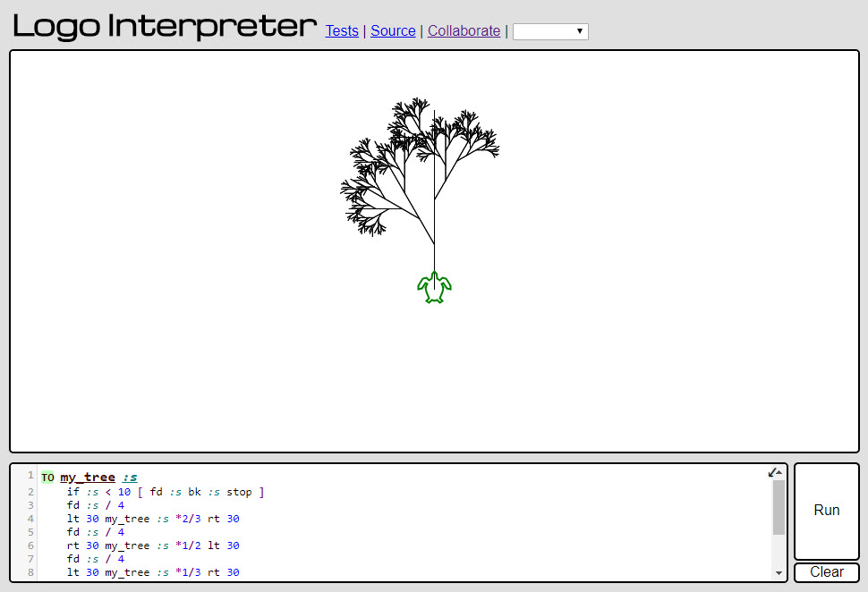Image resolution: width=868 pixels, height=592 pixels.
Task: Click the procedure name my_tree on line 1
Action: [x=88, y=478]
